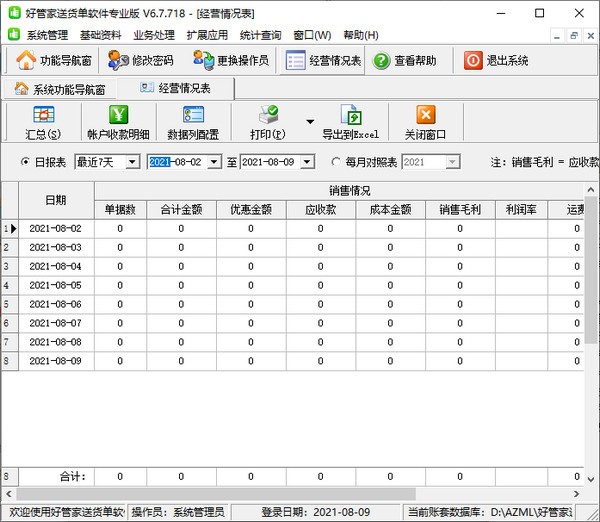Open the 扩展应用 menu
Screen dimensions: 600x522
[207, 35]
